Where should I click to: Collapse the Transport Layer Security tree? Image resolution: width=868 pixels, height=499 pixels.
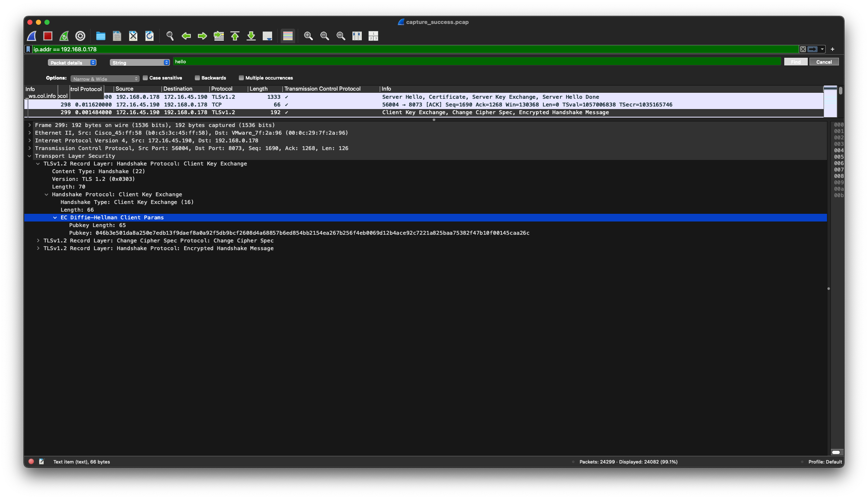29,156
